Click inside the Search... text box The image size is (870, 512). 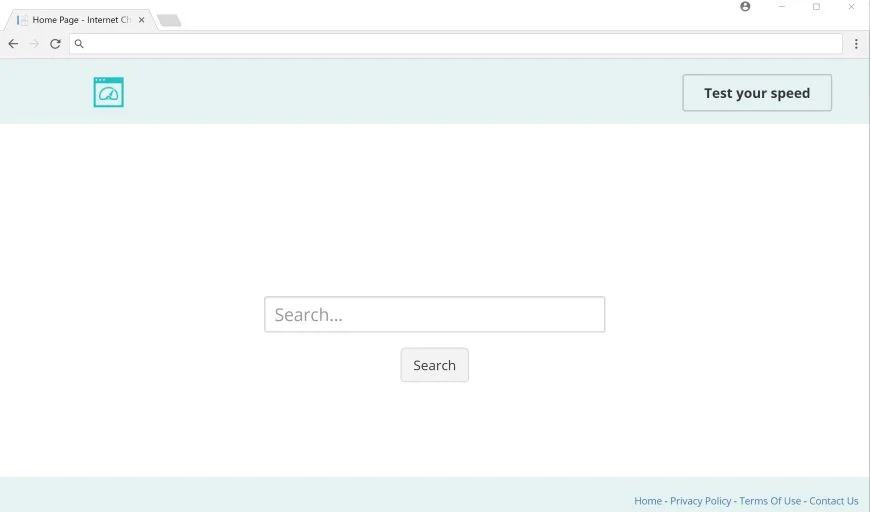(434, 315)
